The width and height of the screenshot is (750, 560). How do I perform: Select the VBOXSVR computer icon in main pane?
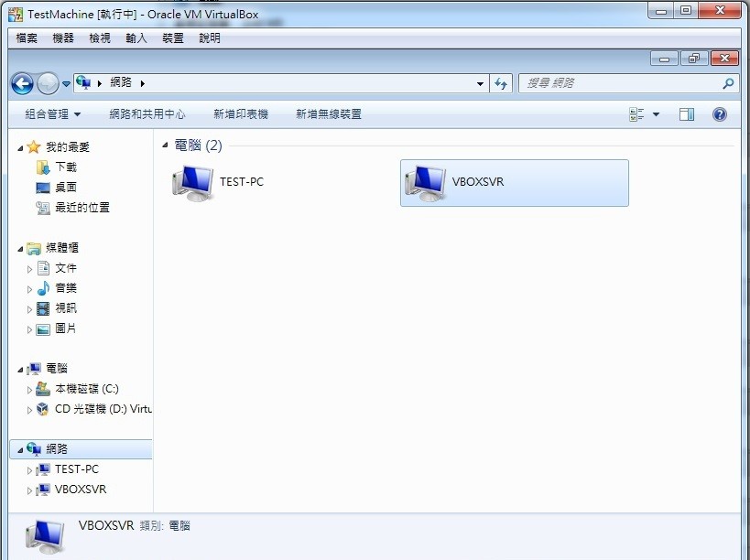pos(425,183)
